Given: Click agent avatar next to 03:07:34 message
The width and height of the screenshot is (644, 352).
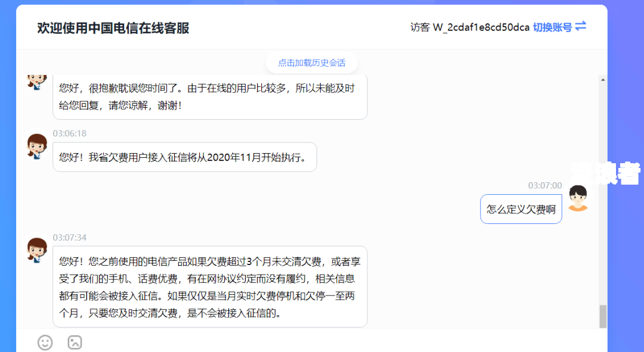Looking at the screenshot, I should pyautogui.click(x=37, y=250).
